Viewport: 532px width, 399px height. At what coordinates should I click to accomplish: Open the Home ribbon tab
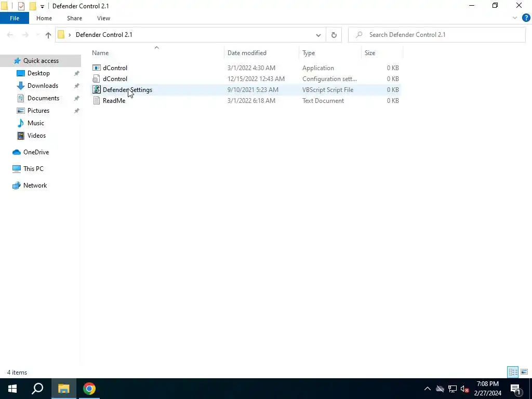[44, 18]
